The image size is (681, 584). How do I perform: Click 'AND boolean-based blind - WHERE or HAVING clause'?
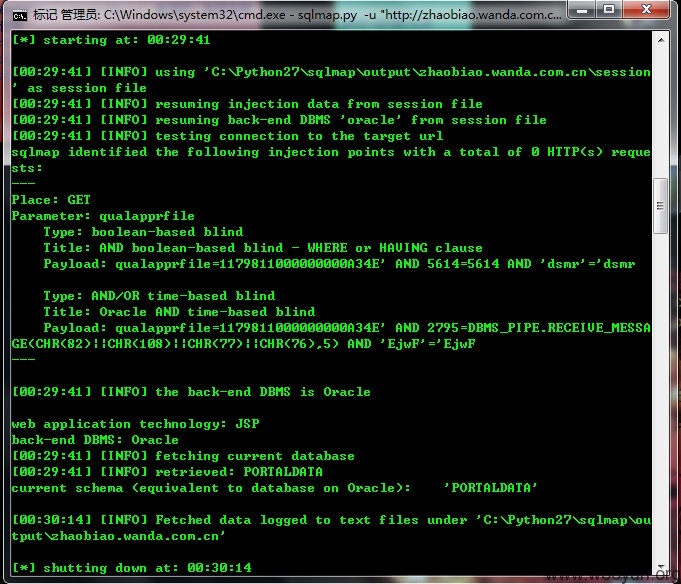291,248
